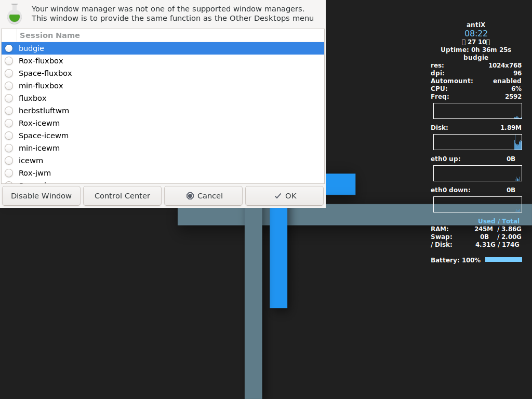Screen dimensions: 532x399
Task: Click the Battery 100% progress bar
Action: coord(503,260)
